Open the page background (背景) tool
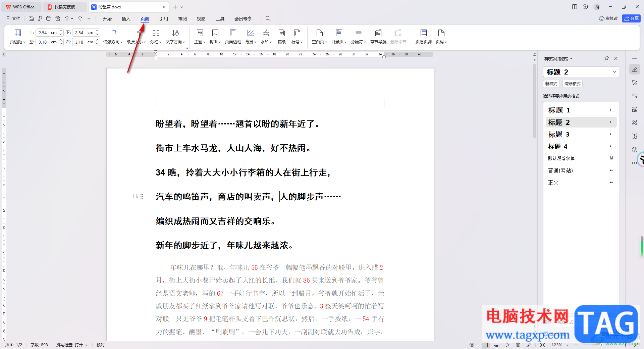This screenshot has height=349, width=644. coord(251,37)
